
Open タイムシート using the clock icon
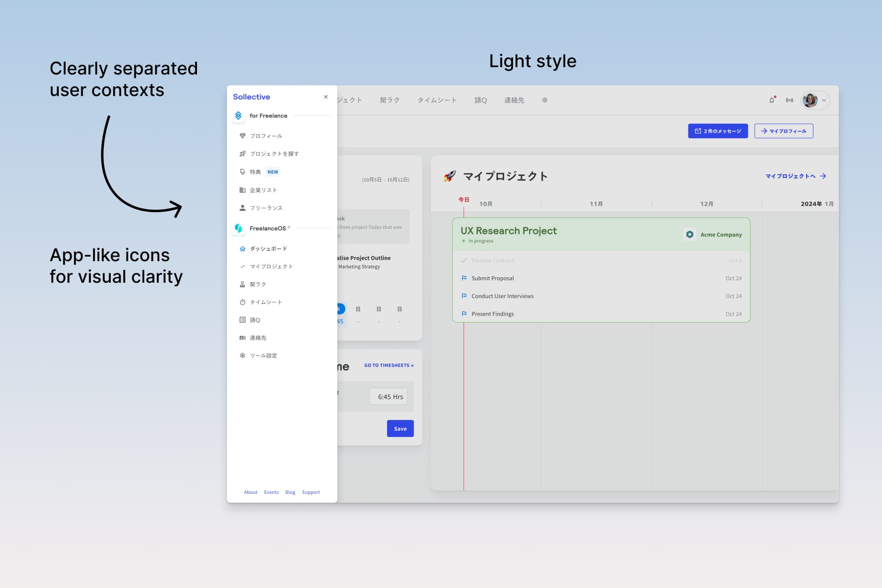[243, 302]
